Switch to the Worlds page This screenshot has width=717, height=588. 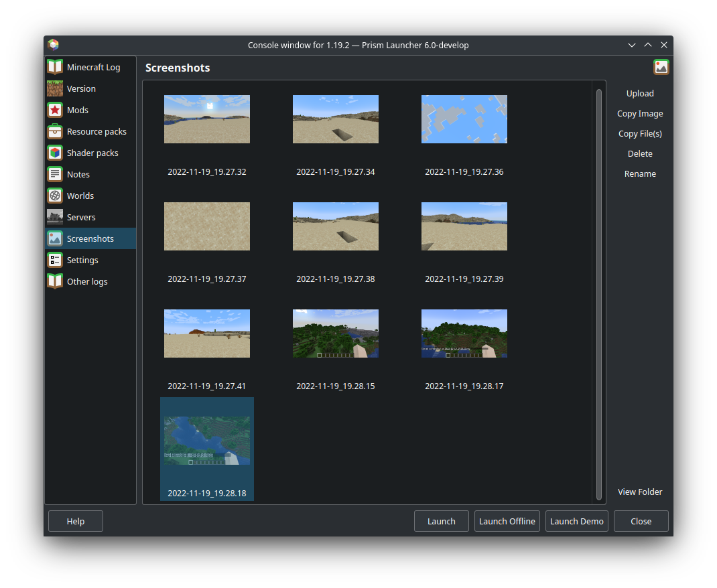coord(90,196)
